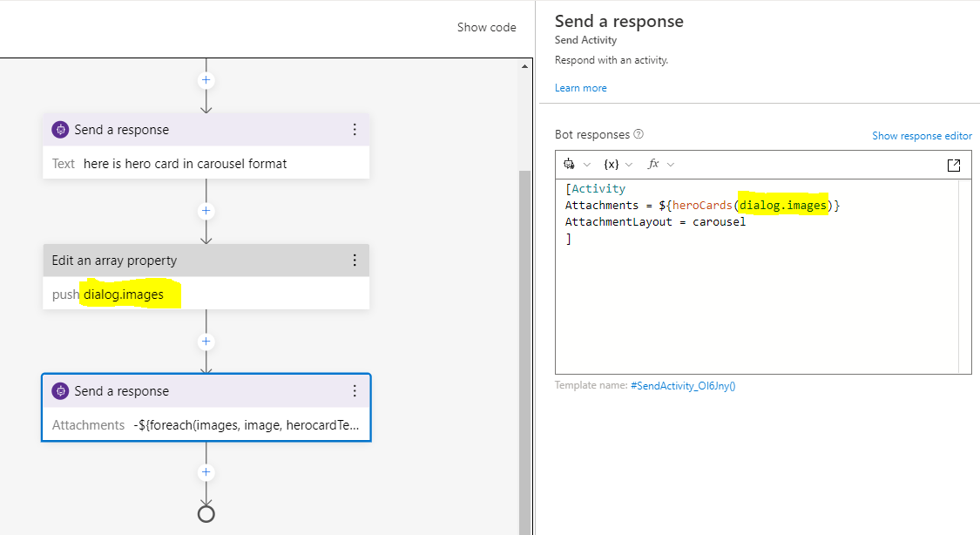
Task: Open the ellipsis menu on Edit an array property
Action: (x=355, y=260)
